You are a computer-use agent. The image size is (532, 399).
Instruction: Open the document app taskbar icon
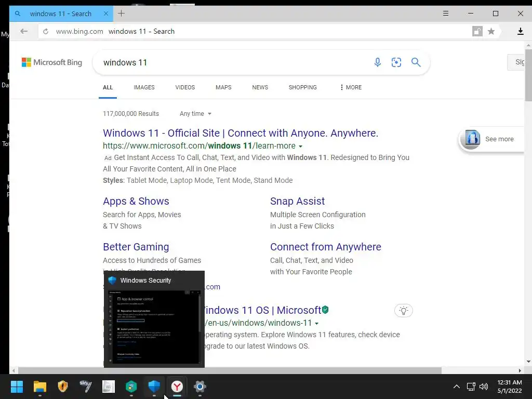109,387
